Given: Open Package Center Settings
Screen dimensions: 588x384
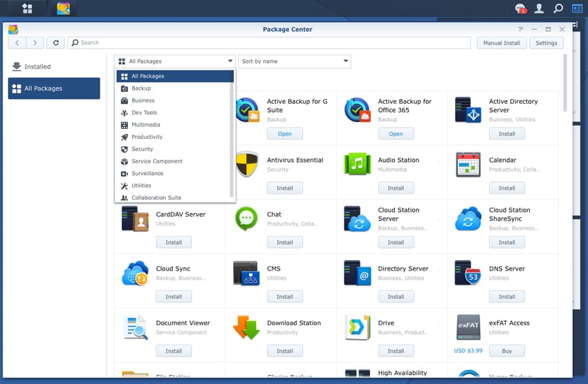Looking at the screenshot, I should 546,43.
